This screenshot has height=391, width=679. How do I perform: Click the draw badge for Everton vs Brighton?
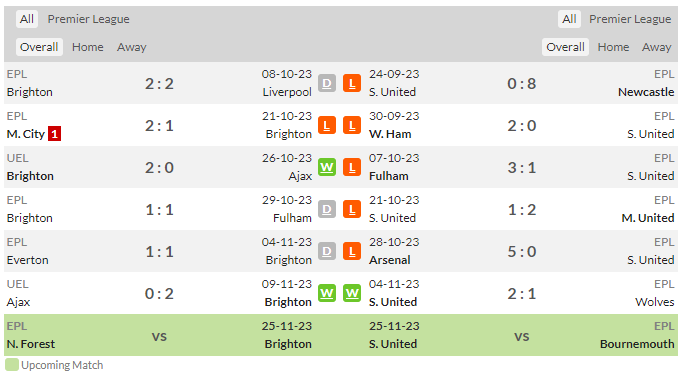pyautogui.click(x=327, y=251)
